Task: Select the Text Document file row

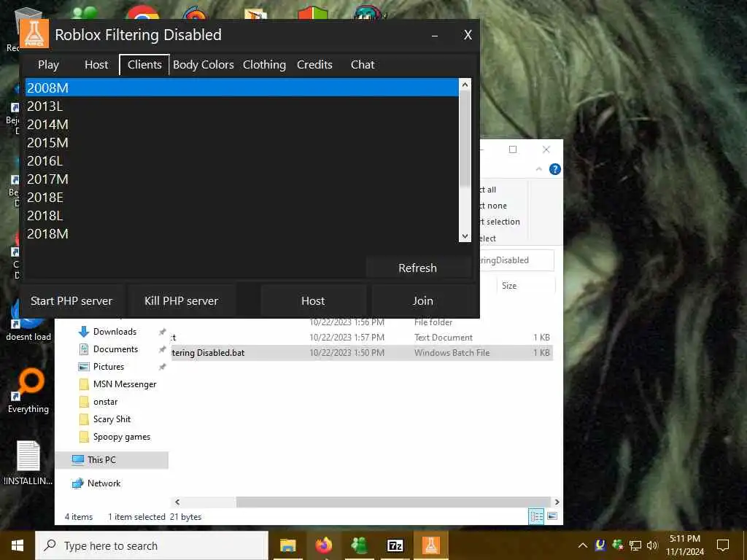Action: [x=362, y=337]
